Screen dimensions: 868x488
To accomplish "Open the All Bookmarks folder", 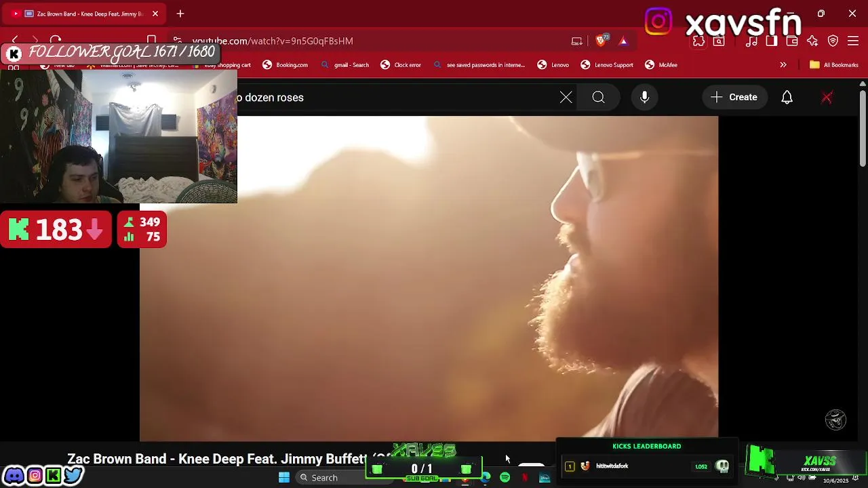I will [x=834, y=65].
